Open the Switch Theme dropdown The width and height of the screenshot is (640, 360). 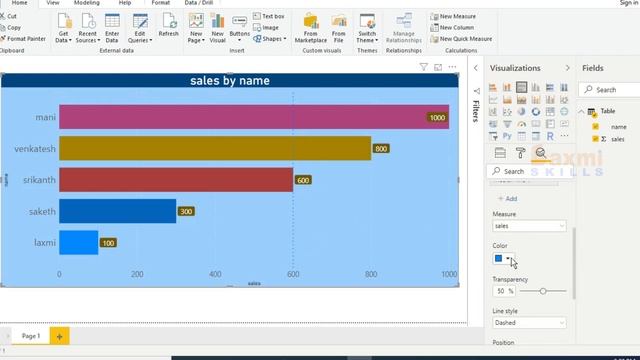[x=367, y=28]
